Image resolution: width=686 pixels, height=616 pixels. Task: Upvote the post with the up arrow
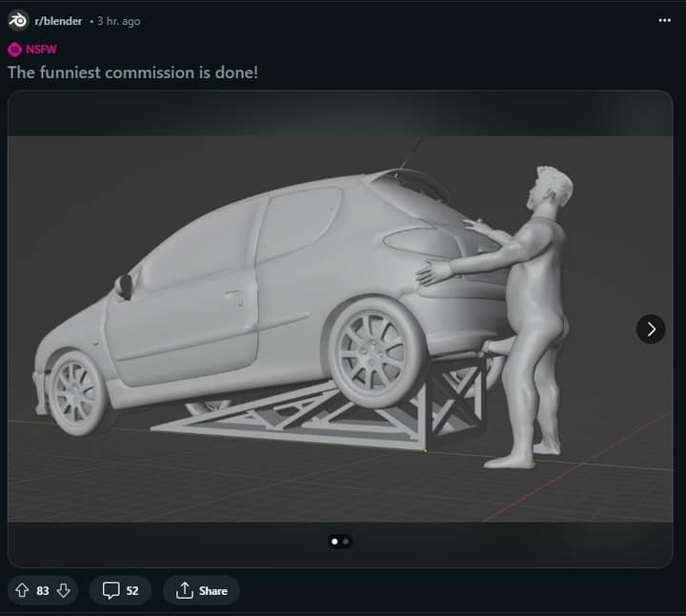click(x=23, y=590)
